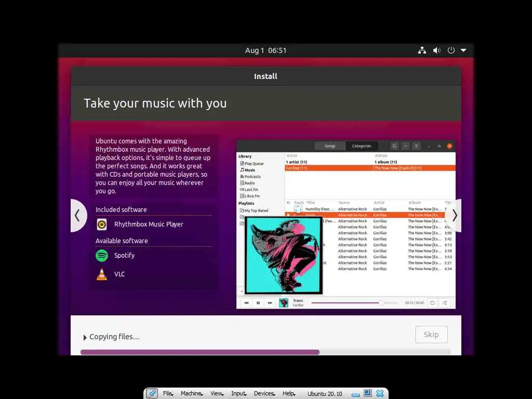
Task: Open the VirtualBox Devices menu
Action: point(264,394)
